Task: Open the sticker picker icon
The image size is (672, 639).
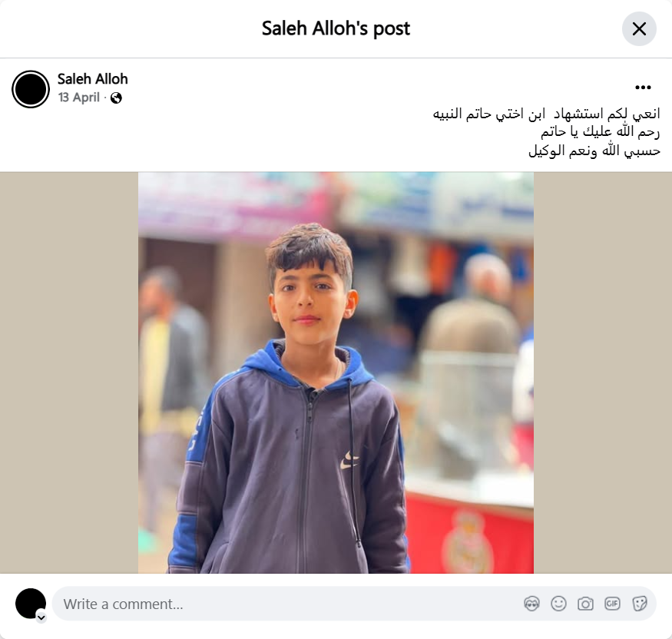Action: (x=639, y=604)
